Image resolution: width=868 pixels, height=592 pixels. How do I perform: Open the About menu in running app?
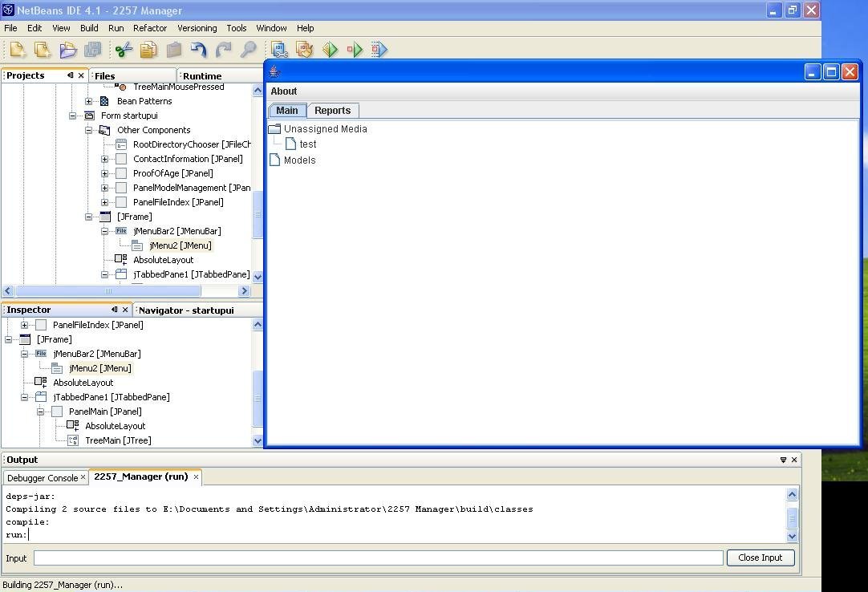(x=283, y=91)
